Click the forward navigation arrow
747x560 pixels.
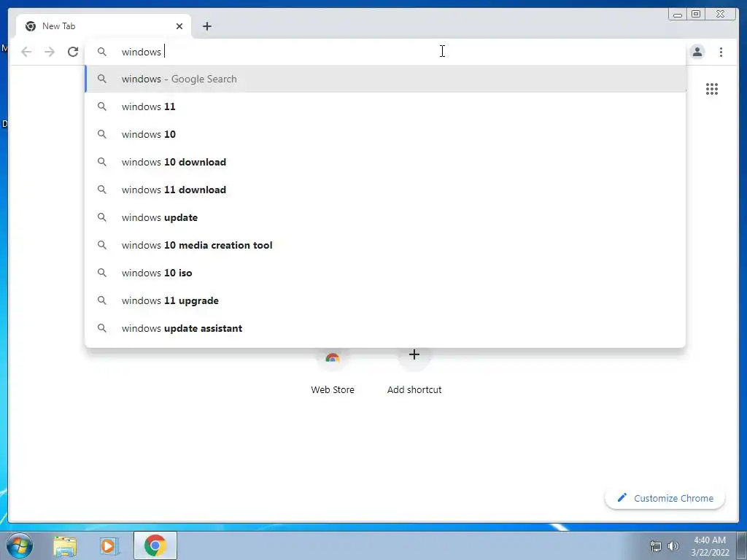(50, 52)
